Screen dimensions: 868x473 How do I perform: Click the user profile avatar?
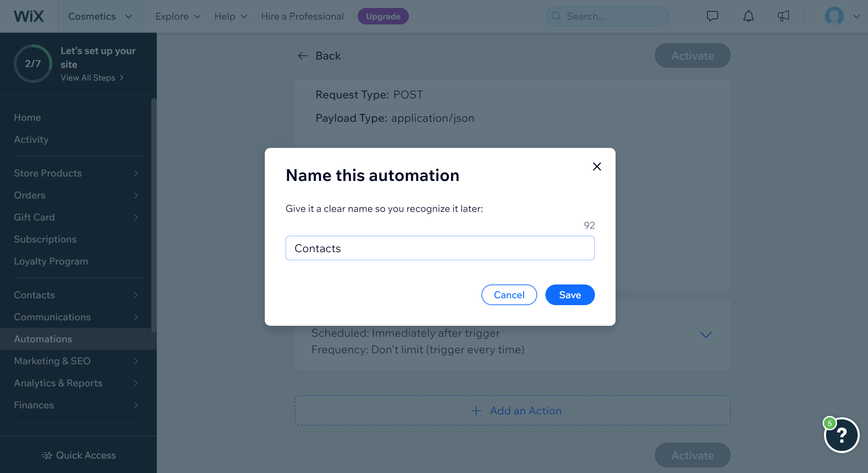(x=834, y=16)
